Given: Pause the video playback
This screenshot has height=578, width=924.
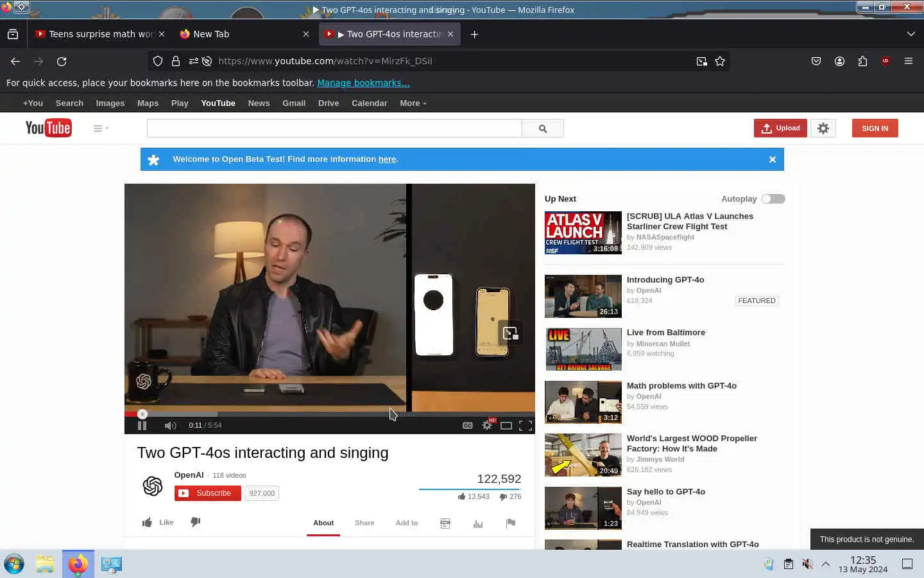Looking at the screenshot, I should pos(142,425).
